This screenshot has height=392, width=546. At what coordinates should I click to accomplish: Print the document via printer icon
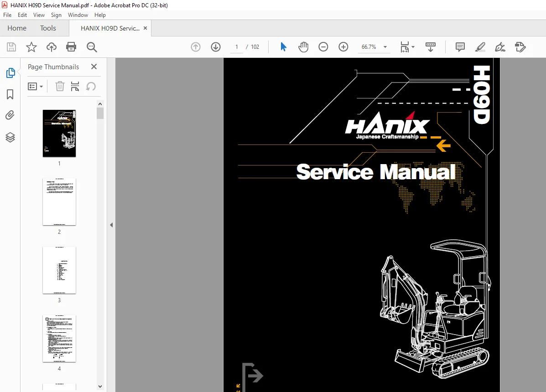(x=71, y=47)
